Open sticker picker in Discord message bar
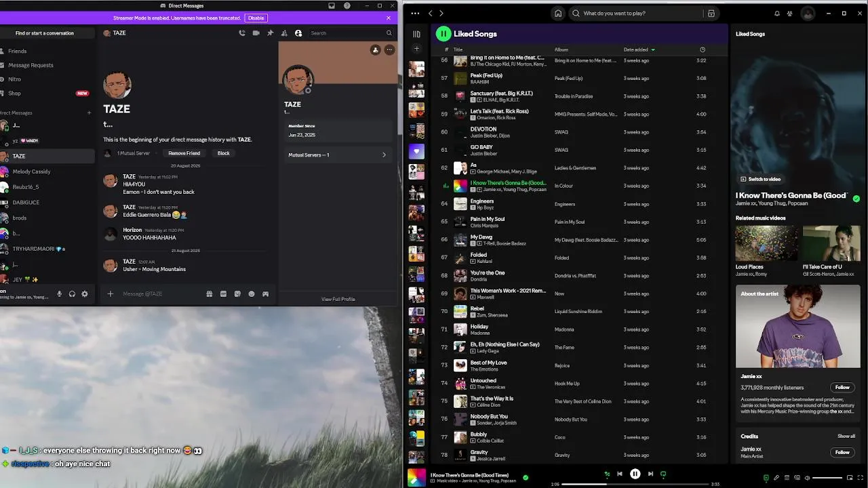The width and height of the screenshot is (868, 488). 237,293
